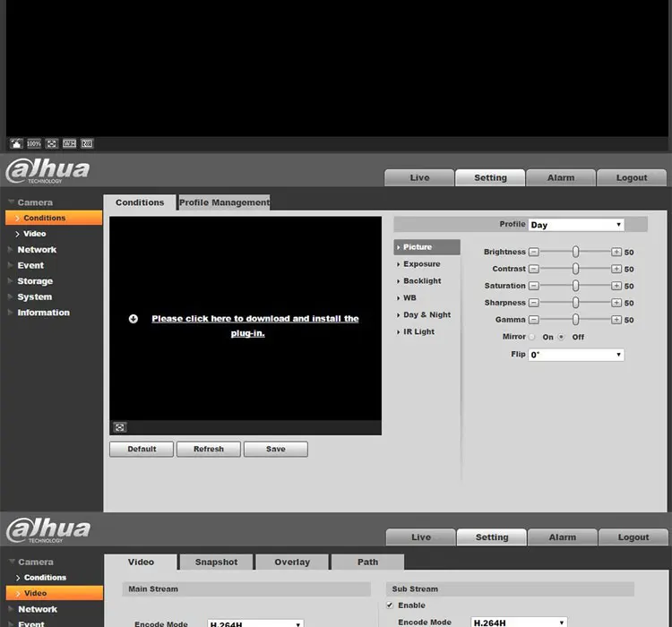The height and width of the screenshot is (627, 672).
Task: Click Logout on the Conditions page header
Action: 632,177
